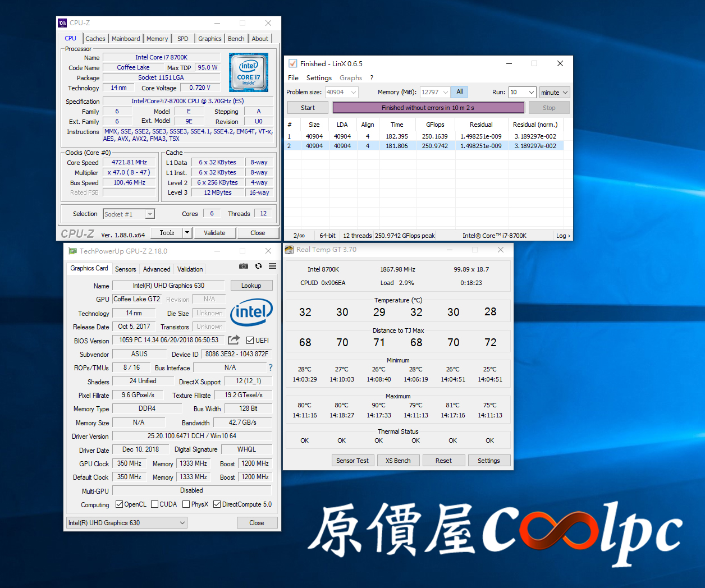Viewport: 705px width, 588px height.
Task: Click the GFlops column header in LinX
Action: pyautogui.click(x=435, y=125)
